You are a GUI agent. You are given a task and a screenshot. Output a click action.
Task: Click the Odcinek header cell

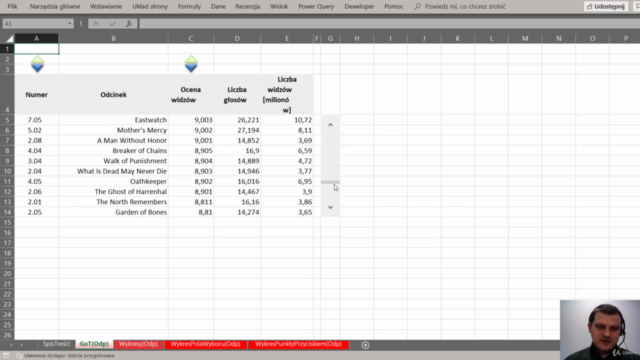pyautogui.click(x=113, y=94)
